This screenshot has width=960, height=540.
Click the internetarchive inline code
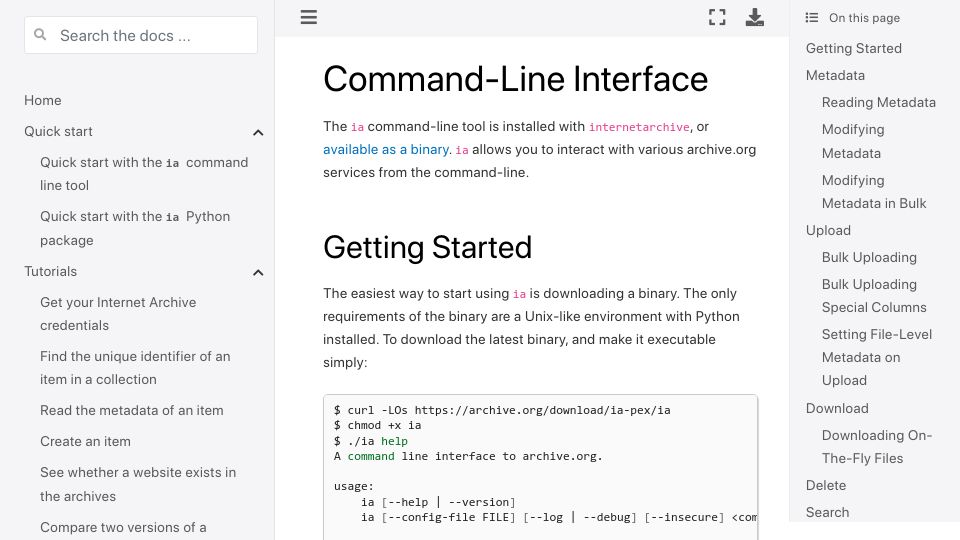[x=639, y=127]
